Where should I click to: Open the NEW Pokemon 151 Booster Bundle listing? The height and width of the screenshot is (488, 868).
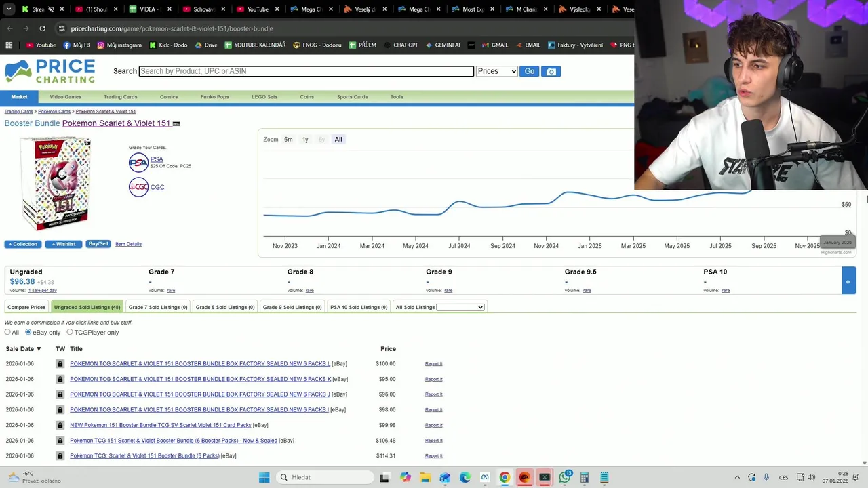point(160,425)
